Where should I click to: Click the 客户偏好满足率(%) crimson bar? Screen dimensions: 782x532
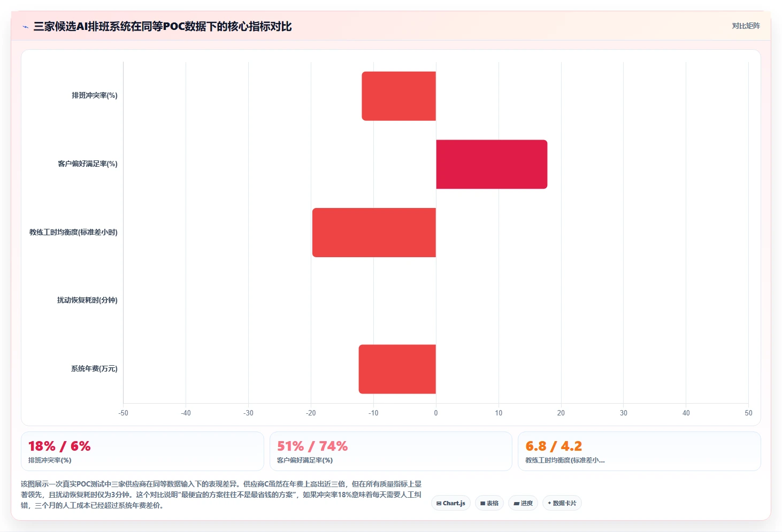[x=492, y=164]
